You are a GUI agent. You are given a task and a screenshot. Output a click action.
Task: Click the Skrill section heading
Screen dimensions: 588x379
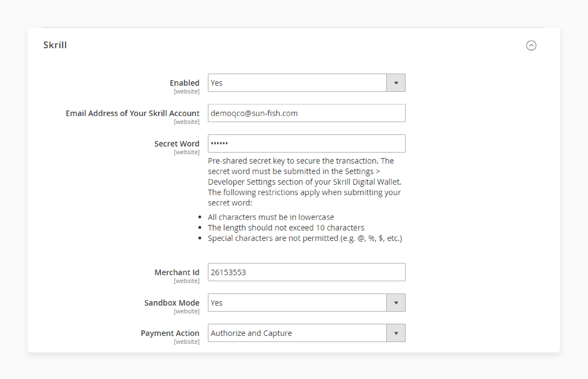55,45
